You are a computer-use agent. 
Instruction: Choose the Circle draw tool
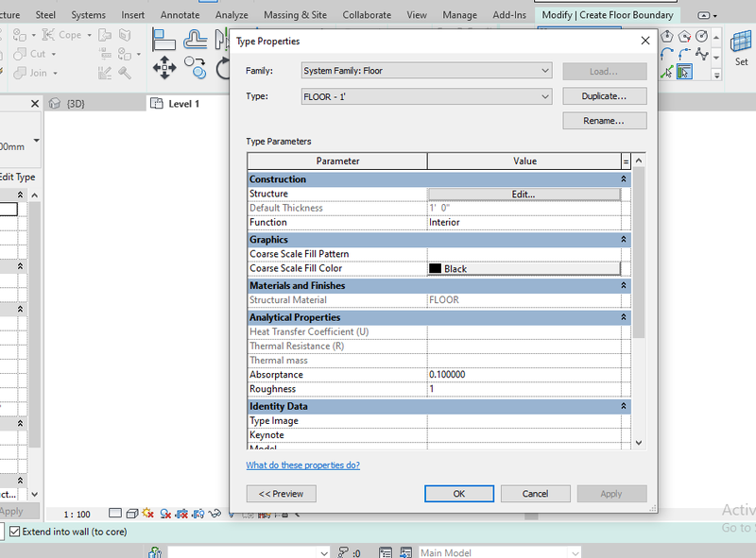click(x=701, y=37)
